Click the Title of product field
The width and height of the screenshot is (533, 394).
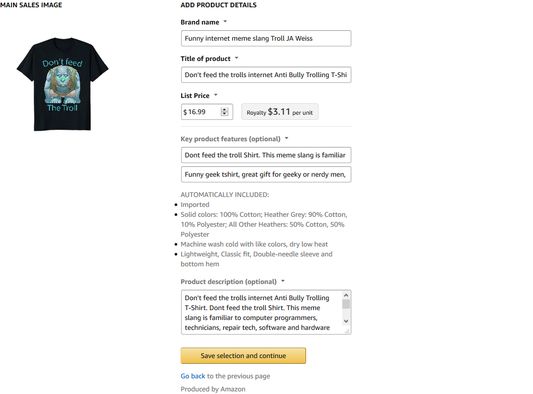pos(266,75)
